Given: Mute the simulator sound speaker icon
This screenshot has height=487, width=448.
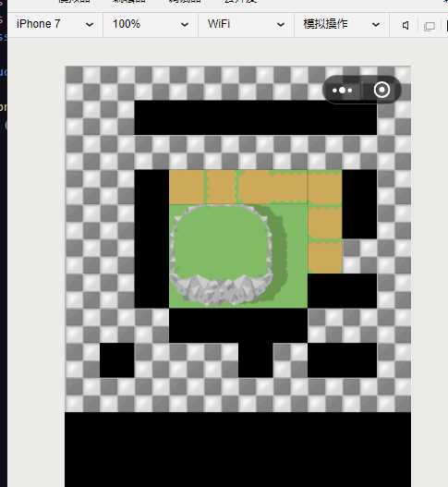Looking at the screenshot, I should (x=406, y=25).
